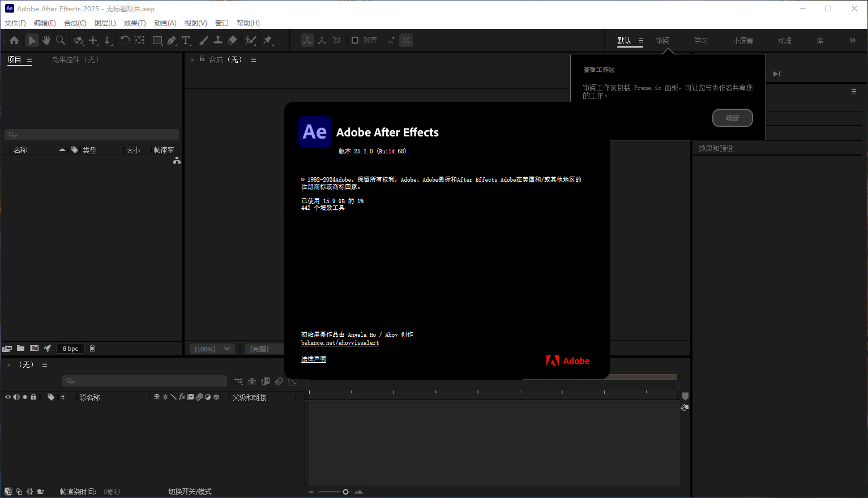Toggle the frame blending enable switch

[266, 381]
